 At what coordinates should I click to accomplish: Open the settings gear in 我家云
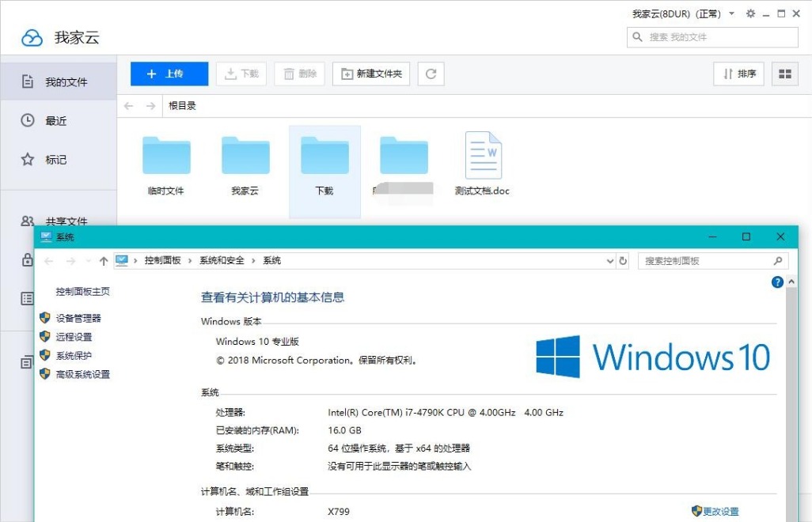coord(750,13)
